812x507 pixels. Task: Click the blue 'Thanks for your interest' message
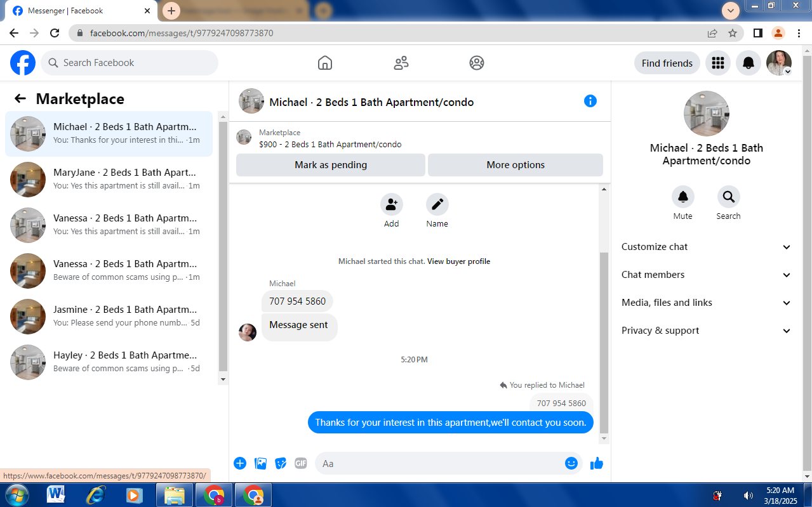pyautogui.click(x=451, y=423)
